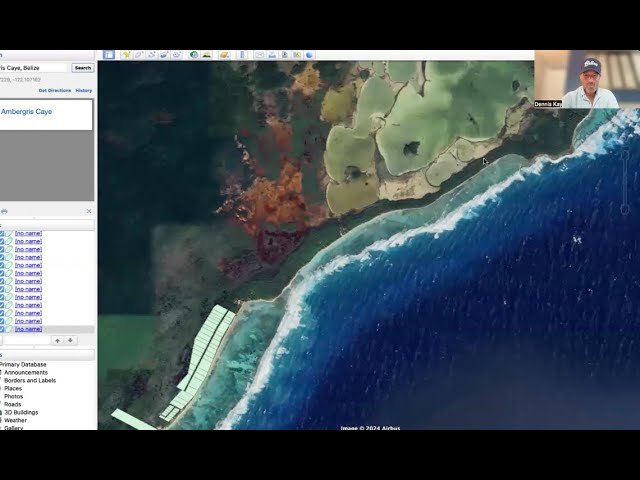Toggle sunlight across the landscape icon
The image size is (640, 480).
point(207,55)
